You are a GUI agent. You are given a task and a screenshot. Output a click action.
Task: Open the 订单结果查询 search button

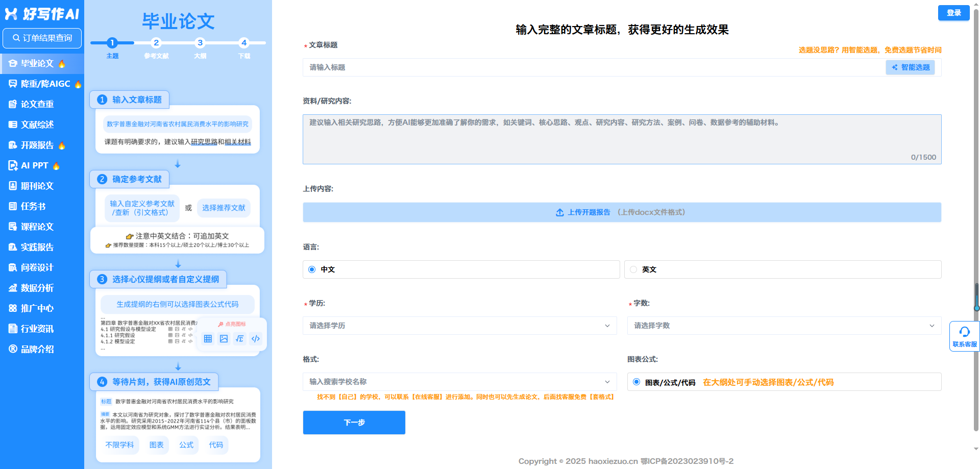pos(42,38)
